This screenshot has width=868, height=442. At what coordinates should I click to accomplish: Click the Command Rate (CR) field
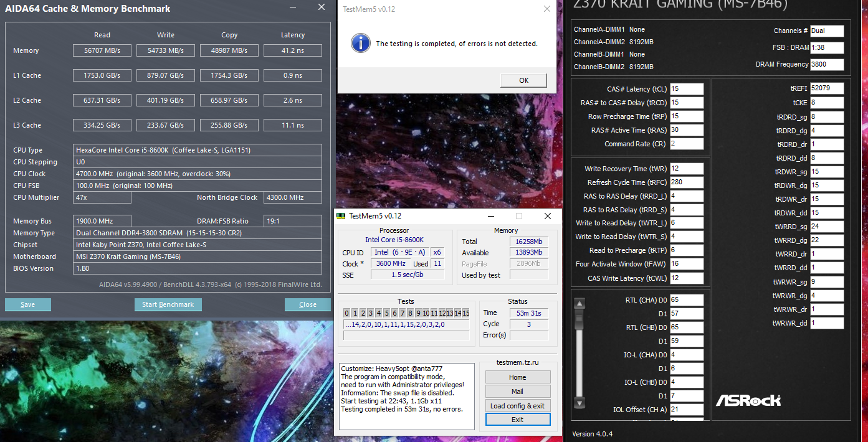click(687, 144)
